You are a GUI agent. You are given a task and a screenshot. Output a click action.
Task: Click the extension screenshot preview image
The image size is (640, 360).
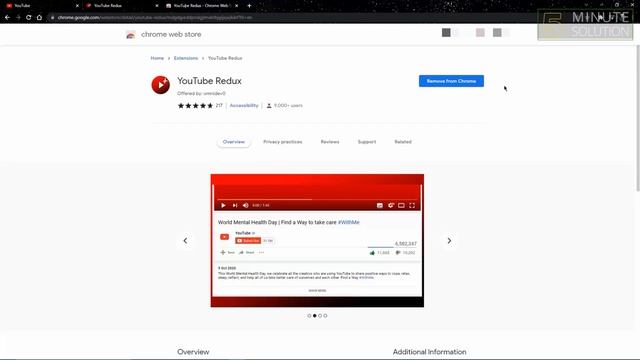(x=317, y=241)
